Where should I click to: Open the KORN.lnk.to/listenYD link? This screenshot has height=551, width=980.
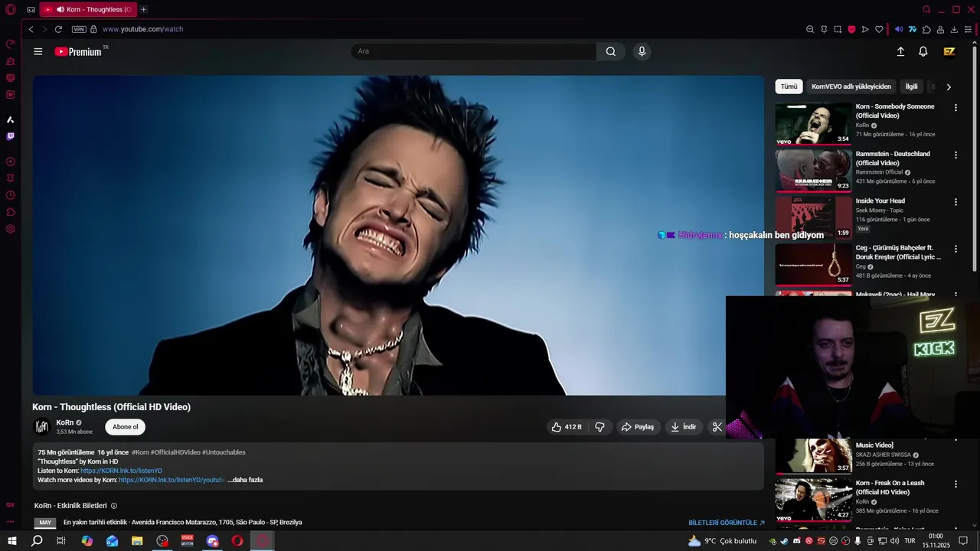click(121, 471)
